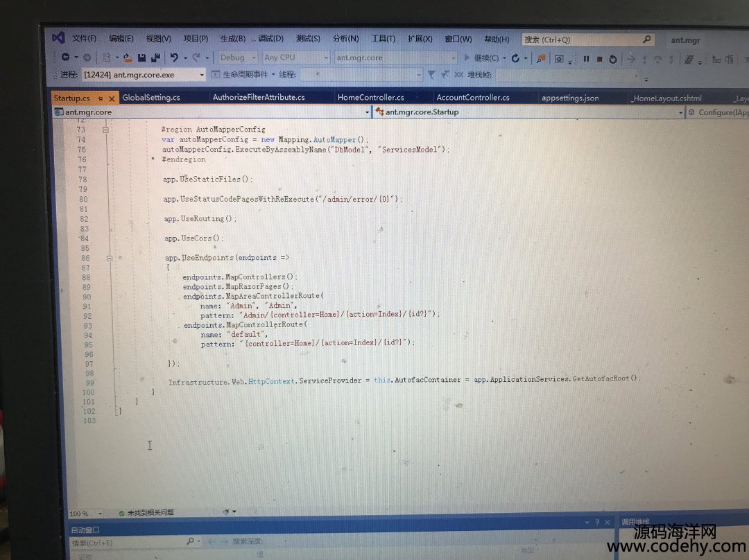Click the Save file icon

[142, 58]
